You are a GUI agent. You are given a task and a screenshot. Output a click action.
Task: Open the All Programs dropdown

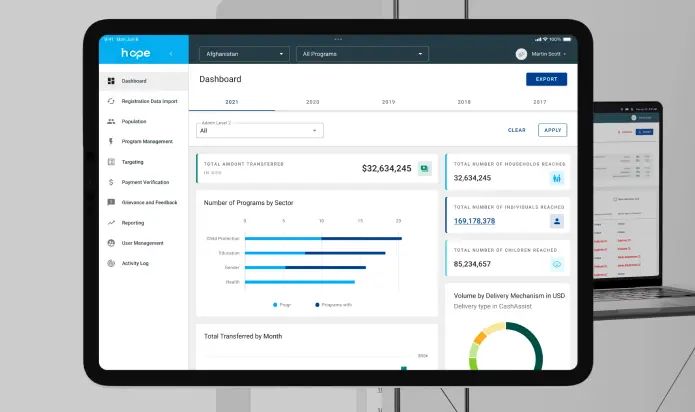point(363,53)
